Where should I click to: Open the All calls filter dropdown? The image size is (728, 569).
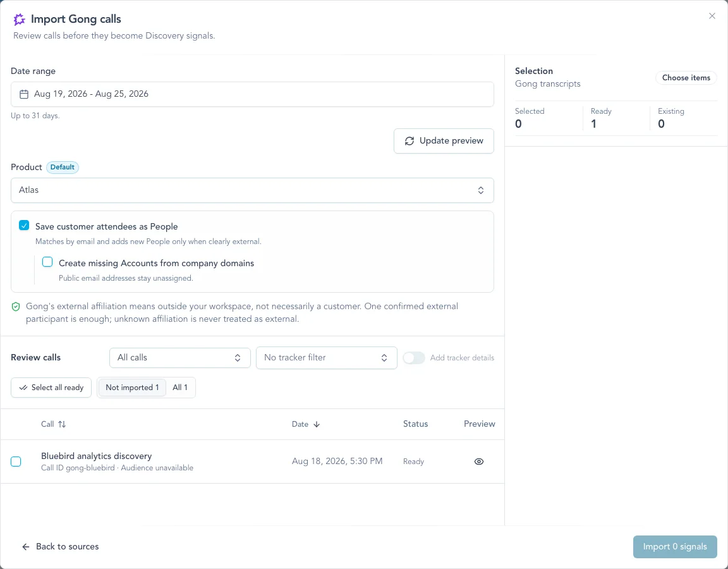point(179,358)
